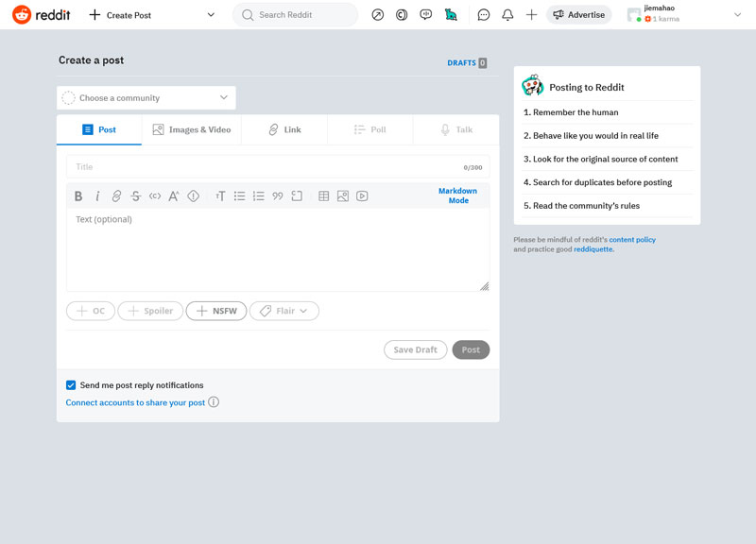The width and height of the screenshot is (756, 544).
Task: Switch to the Poll tab
Action: pyautogui.click(x=369, y=129)
